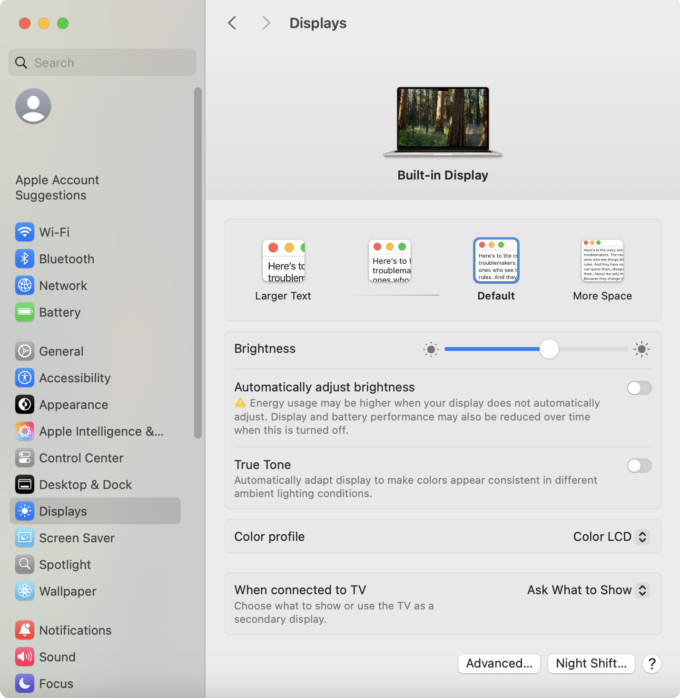Go back with the left chevron
Viewport: 680px width, 698px height.
(232, 23)
